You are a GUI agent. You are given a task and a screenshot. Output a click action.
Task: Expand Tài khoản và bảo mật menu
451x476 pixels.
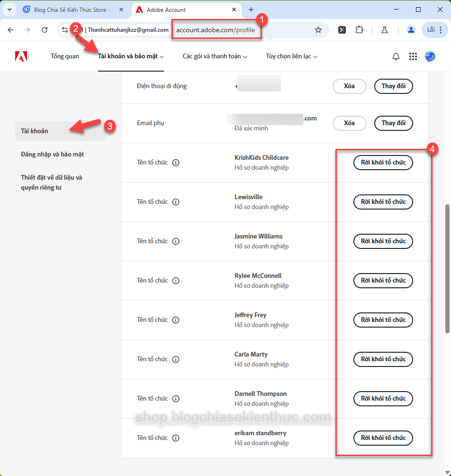(131, 56)
